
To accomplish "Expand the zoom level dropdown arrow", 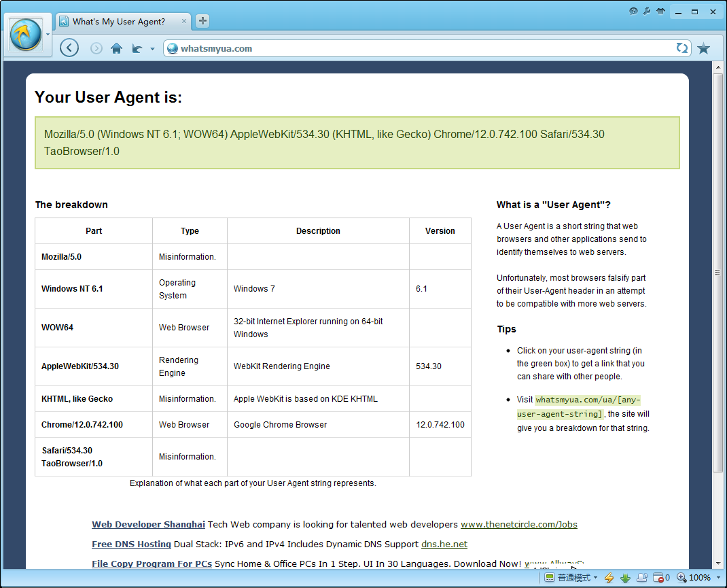I will pyautogui.click(x=719, y=578).
